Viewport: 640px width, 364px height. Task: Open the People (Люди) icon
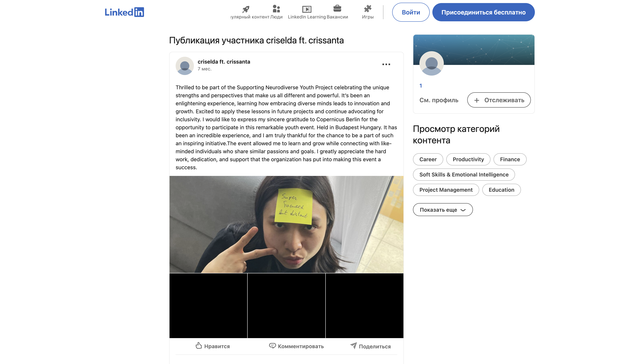tap(276, 9)
